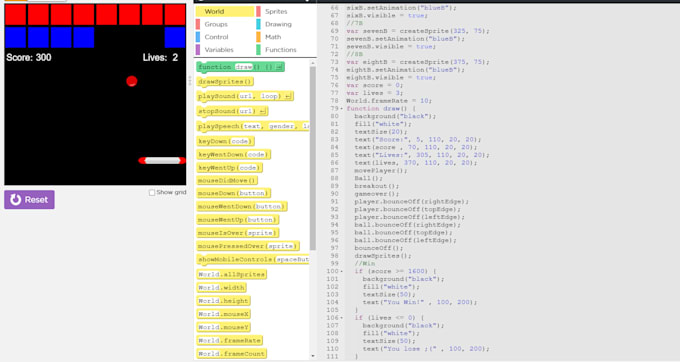Open the Control toolbox category
This screenshot has width=680, height=362.
pyautogui.click(x=216, y=37)
